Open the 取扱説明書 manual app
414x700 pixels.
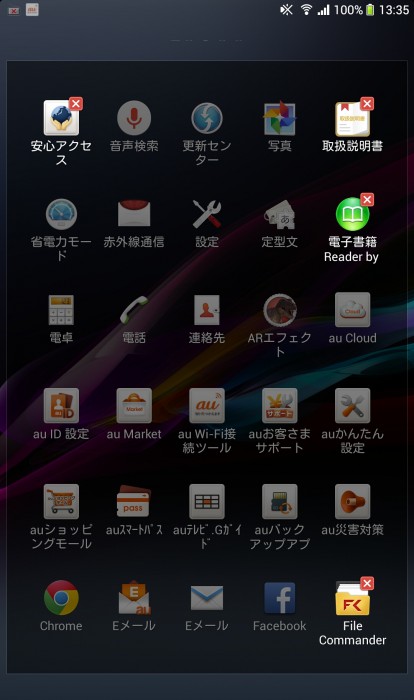[x=352, y=118]
